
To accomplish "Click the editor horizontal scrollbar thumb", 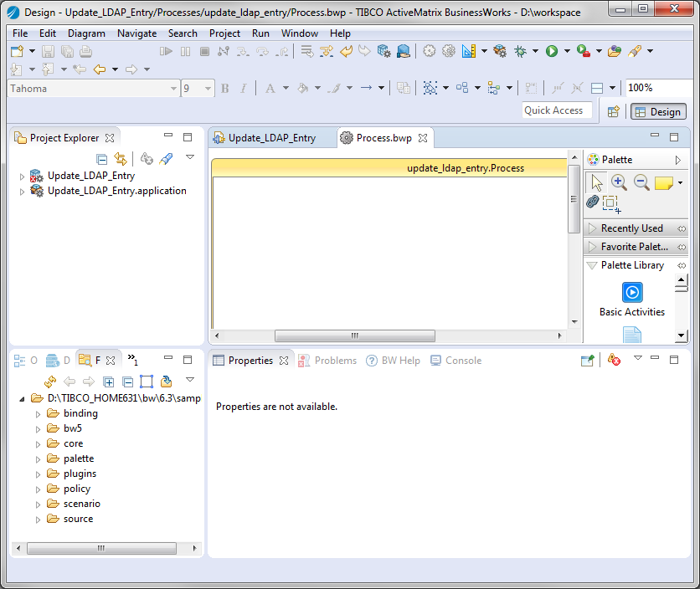I will 354,335.
